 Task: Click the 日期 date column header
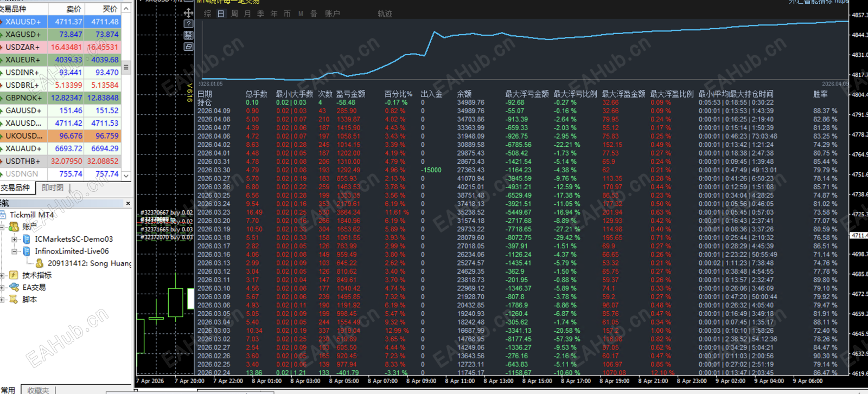coord(205,94)
